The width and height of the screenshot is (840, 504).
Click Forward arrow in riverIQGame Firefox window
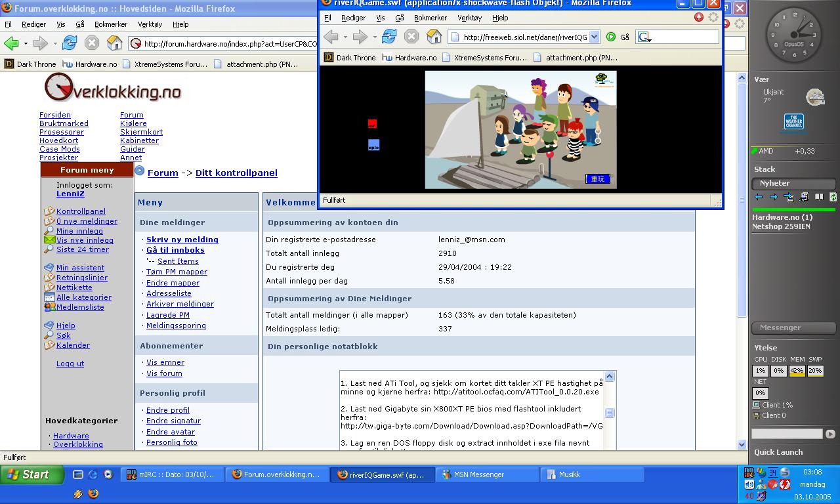[x=360, y=37]
